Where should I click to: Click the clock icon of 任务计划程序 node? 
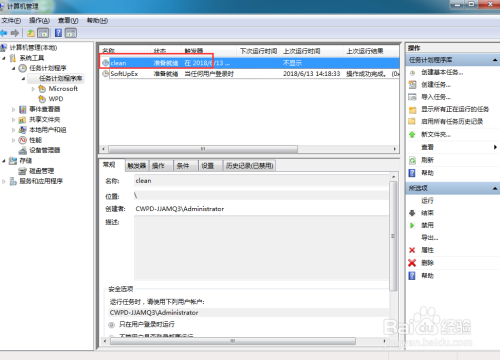(23, 68)
